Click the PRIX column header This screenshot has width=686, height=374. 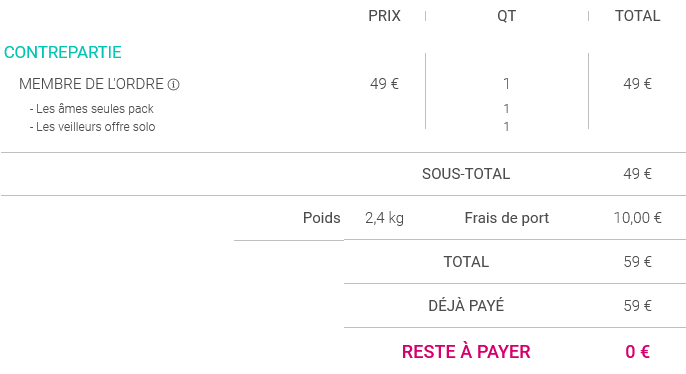384,16
